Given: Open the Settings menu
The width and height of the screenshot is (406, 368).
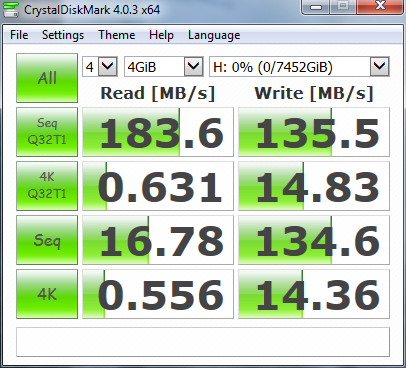Looking at the screenshot, I should tap(63, 35).
